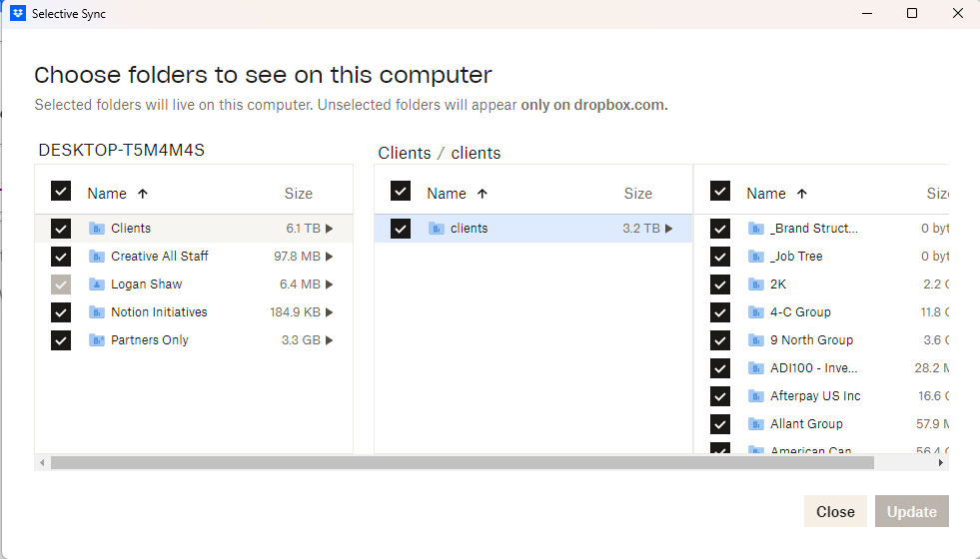Screen dimensions: 980x559
Task: Toggle select-all checkbox in DESKTOP-T5M4M4S column
Action: click(x=61, y=191)
